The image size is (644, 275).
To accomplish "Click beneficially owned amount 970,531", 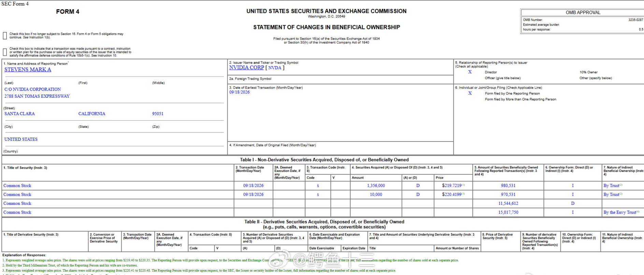I will [508, 195].
